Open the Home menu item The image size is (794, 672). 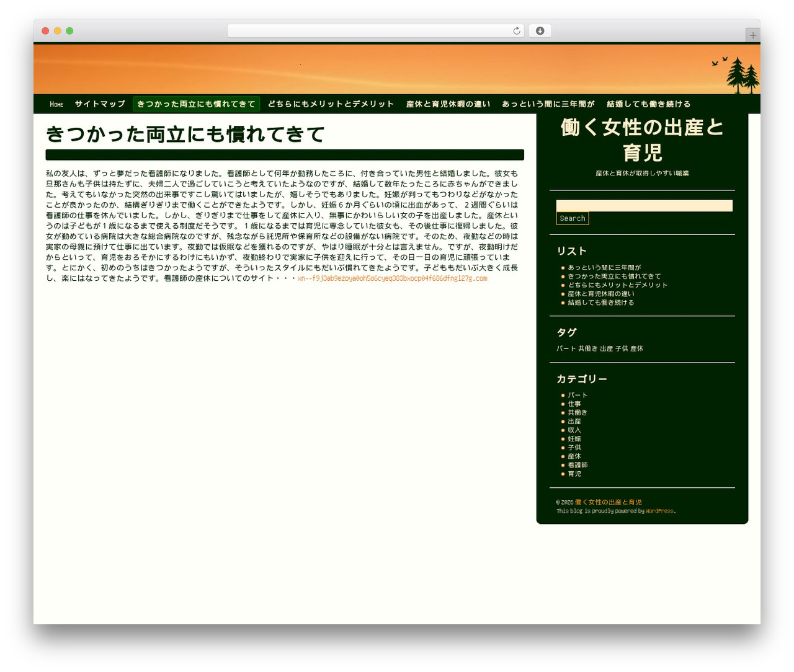(56, 104)
